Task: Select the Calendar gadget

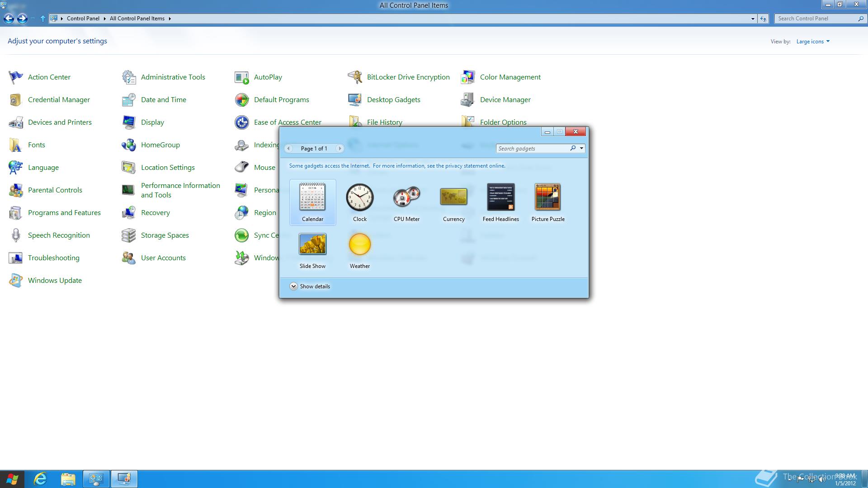Action: tap(312, 202)
